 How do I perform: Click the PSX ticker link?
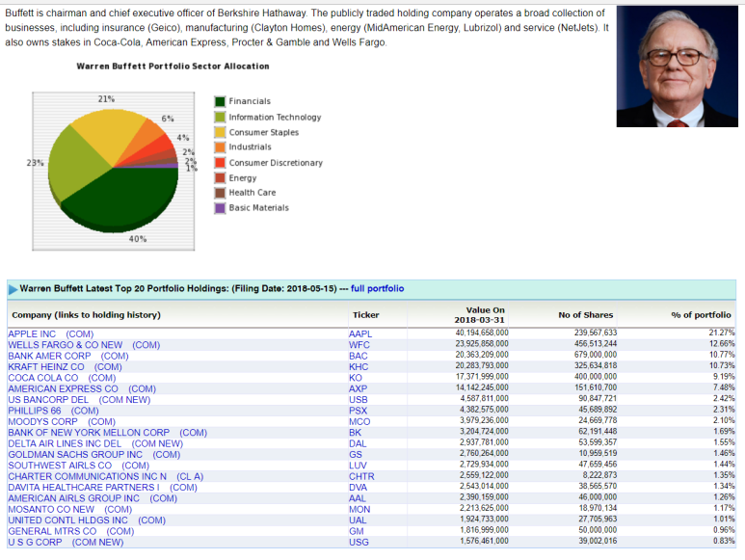(x=358, y=411)
